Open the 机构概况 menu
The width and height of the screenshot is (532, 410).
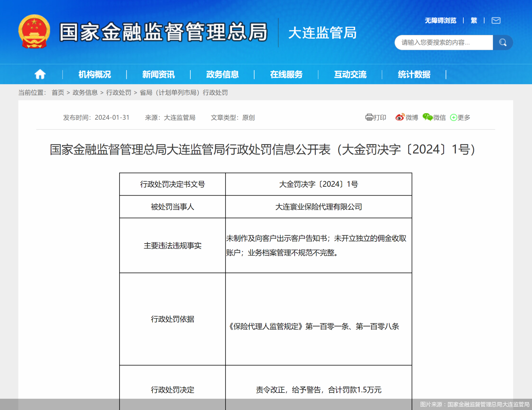click(x=94, y=74)
